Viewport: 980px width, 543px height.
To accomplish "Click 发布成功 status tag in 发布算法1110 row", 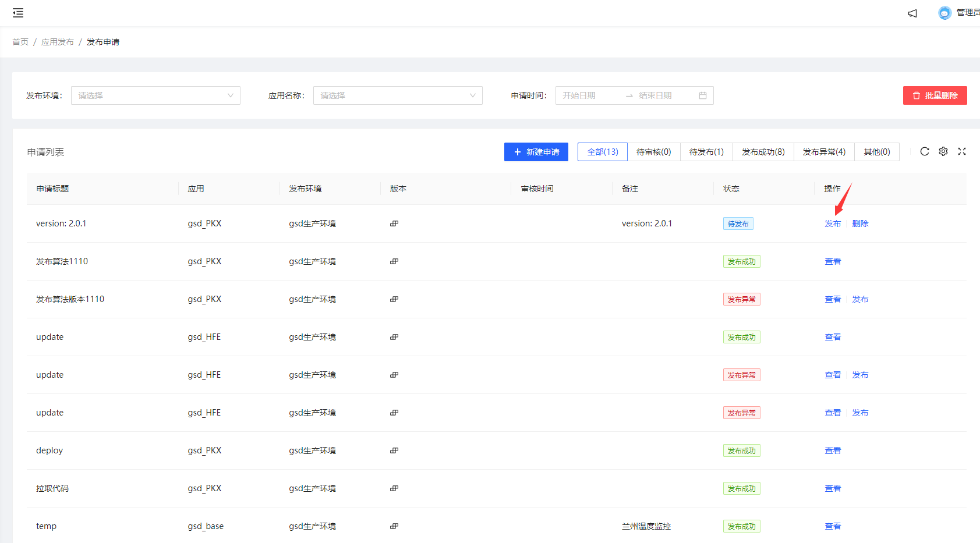I will pos(742,261).
